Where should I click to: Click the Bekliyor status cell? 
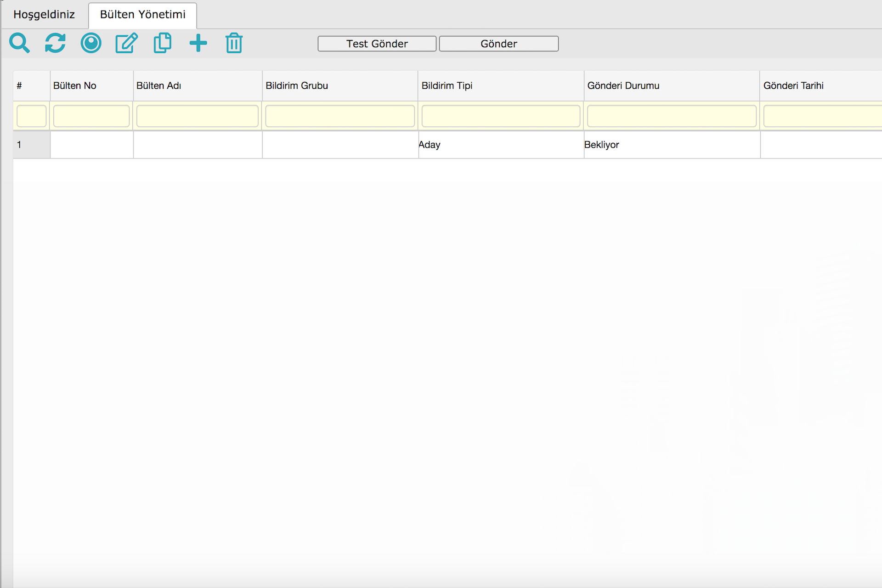pos(601,145)
